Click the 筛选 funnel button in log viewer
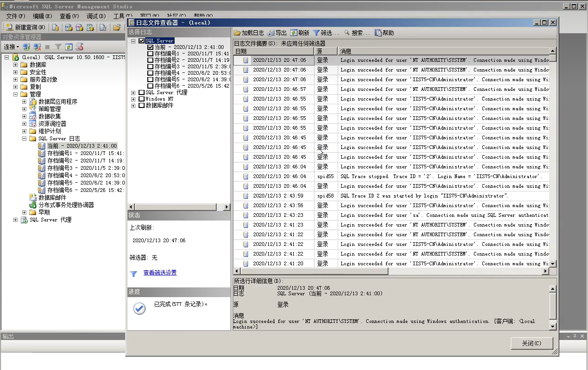 click(x=326, y=33)
